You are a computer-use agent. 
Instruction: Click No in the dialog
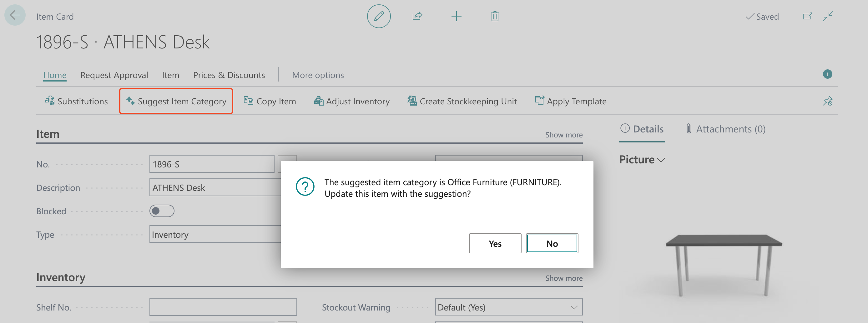tap(552, 243)
